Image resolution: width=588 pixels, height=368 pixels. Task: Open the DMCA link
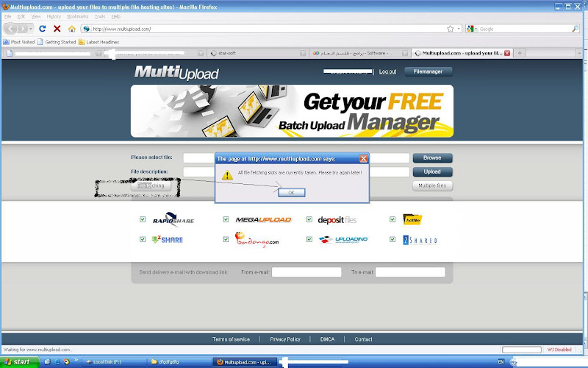pos(327,339)
